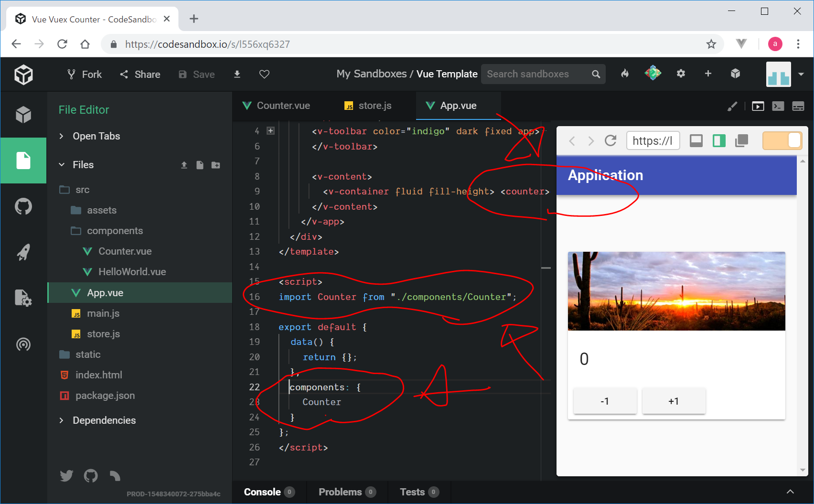Like the sandbox with heart icon
The image size is (814, 504).
264,74
